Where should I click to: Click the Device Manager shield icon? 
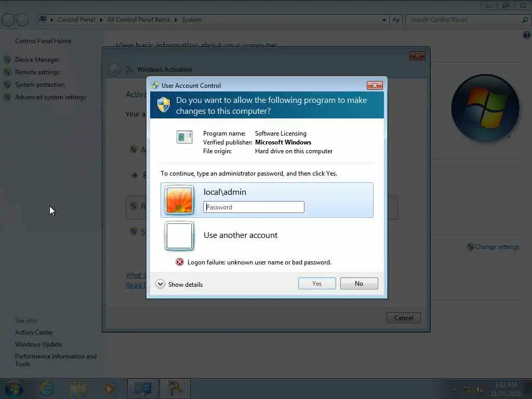click(7, 60)
